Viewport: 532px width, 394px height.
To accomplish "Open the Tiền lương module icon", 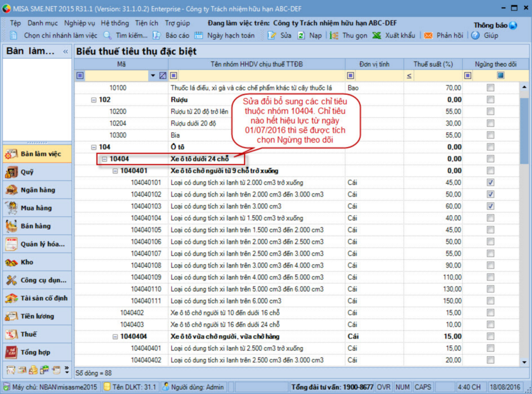I will click(x=11, y=316).
